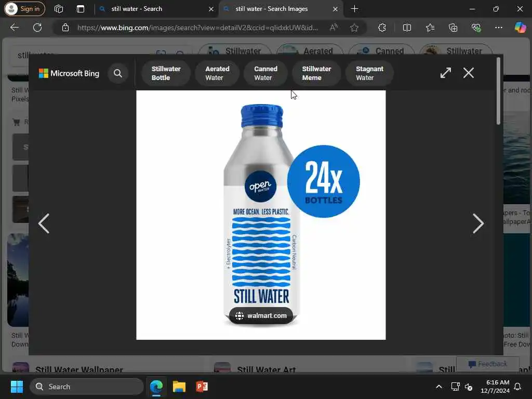Open the Copilot sidebar
The height and width of the screenshot is (399, 532).
pyautogui.click(x=520, y=28)
